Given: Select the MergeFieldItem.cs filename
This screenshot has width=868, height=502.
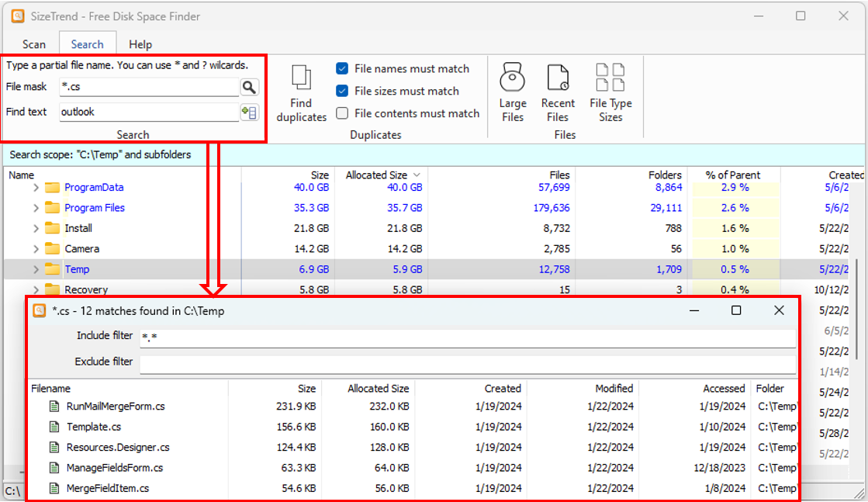Looking at the screenshot, I should tap(107, 489).
